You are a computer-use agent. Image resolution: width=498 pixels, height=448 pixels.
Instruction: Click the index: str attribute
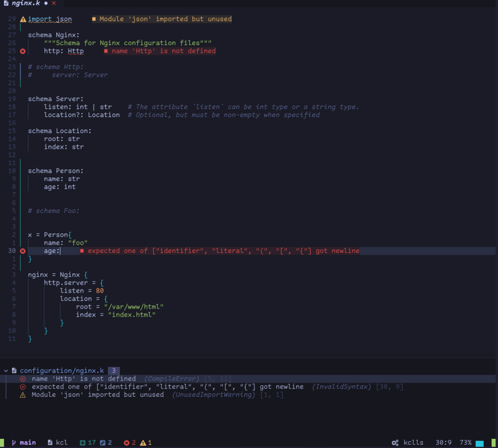click(64, 147)
